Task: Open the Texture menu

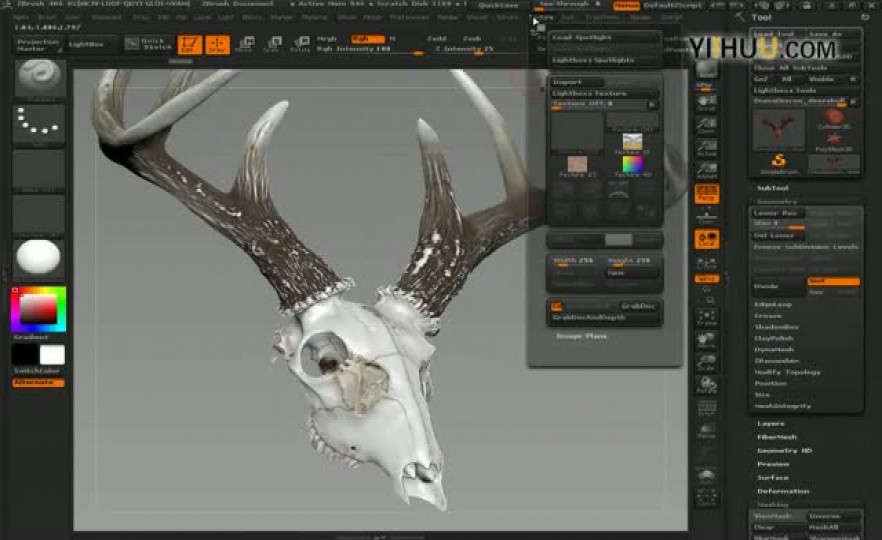Action: [x=544, y=17]
